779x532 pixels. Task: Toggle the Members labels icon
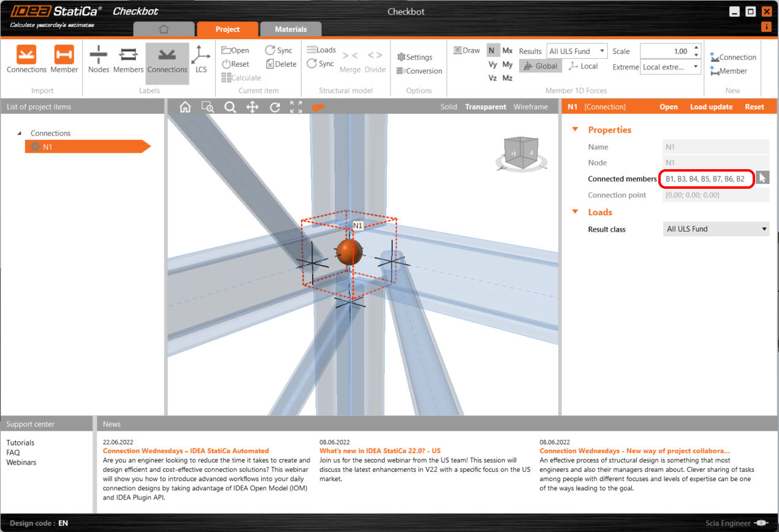tap(128, 55)
